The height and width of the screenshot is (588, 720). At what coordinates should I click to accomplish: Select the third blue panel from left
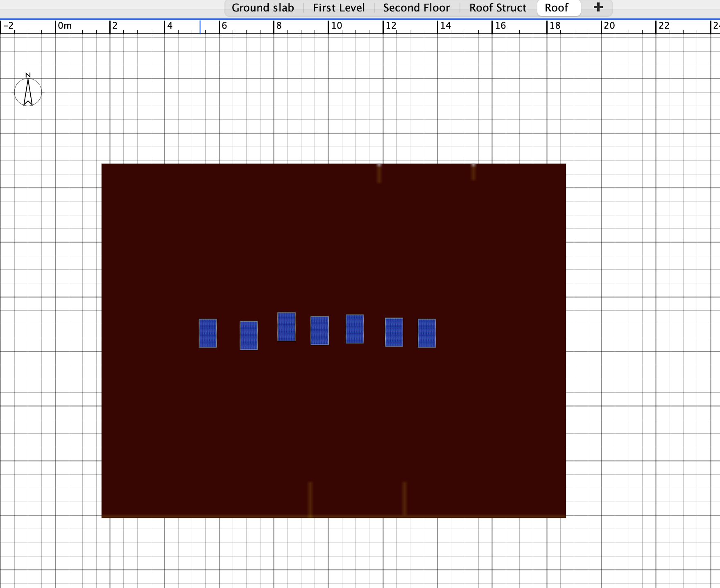286,327
